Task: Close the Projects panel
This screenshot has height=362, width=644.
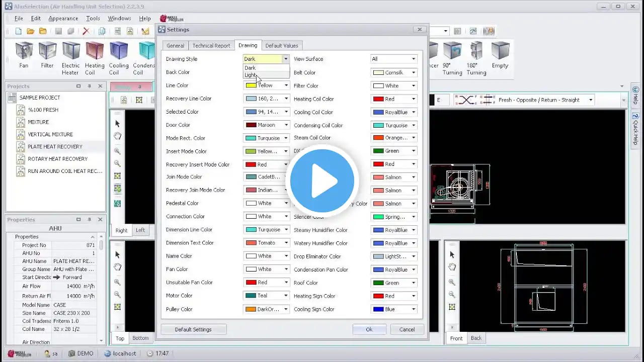Action: (100, 86)
